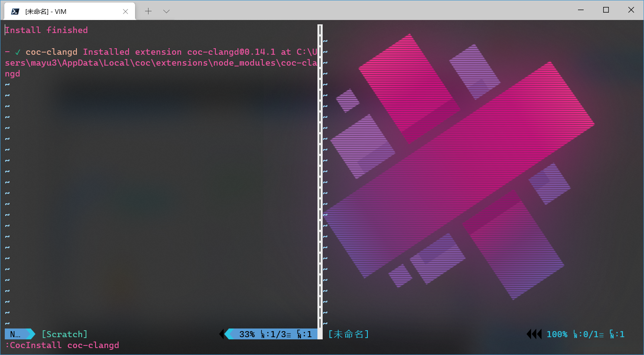
Task: Close the [未命名] - VIM tab
Action: point(125,11)
